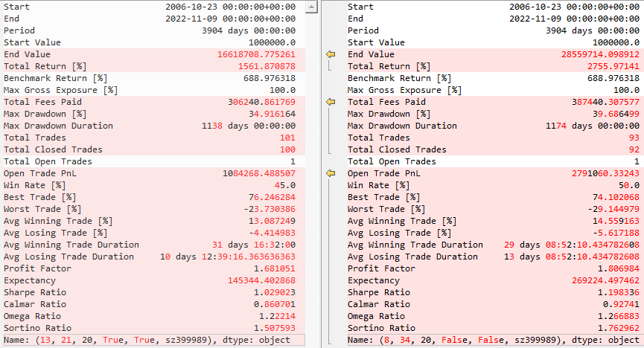644x348 pixels.
Task: Click Worst Trade value -23.730386
Action: (x=270, y=209)
